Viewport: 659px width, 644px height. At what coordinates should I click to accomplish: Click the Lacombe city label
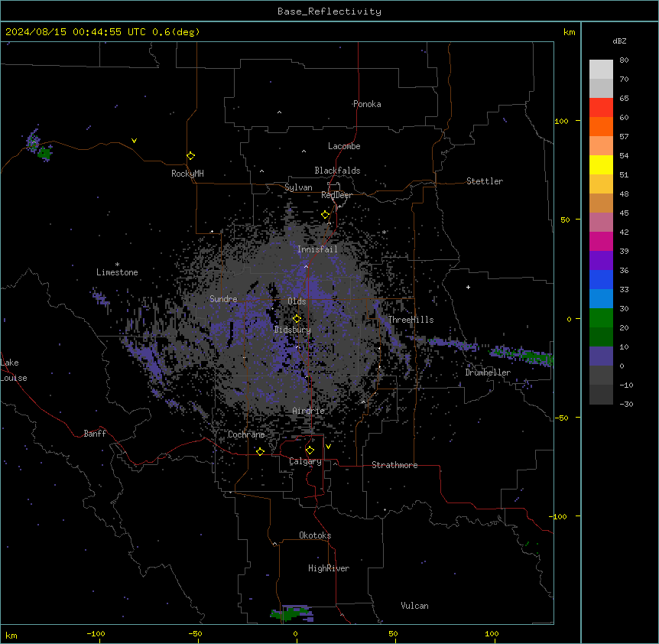(x=344, y=146)
